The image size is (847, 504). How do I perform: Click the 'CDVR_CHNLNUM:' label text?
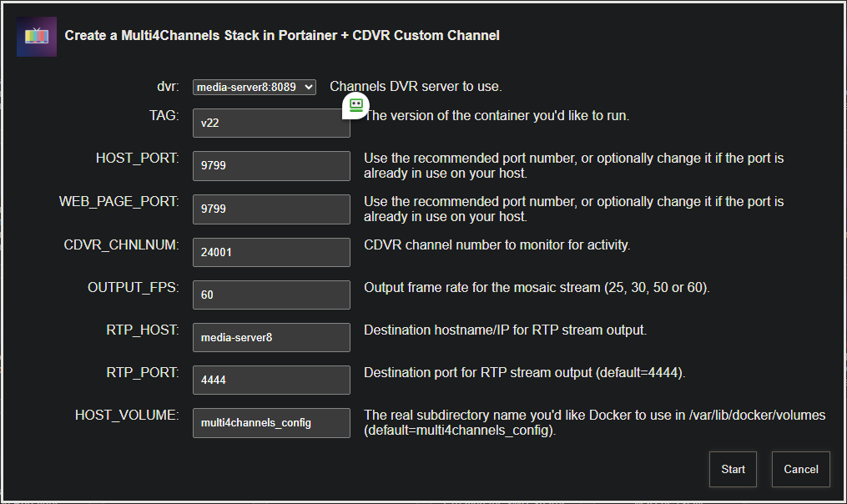(x=121, y=244)
